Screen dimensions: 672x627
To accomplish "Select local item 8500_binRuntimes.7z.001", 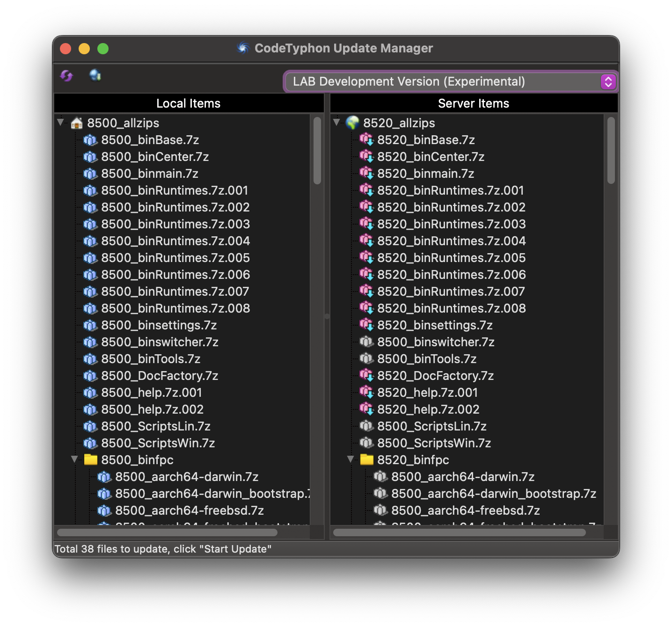I will tap(175, 190).
